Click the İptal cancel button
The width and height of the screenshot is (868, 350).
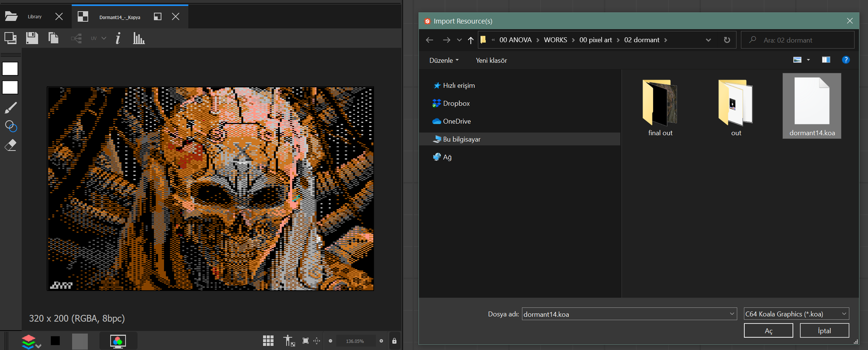824,331
